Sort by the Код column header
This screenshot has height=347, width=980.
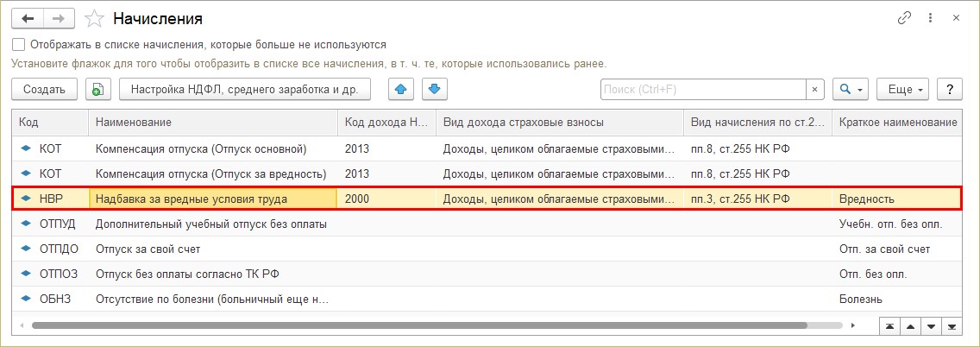pyautogui.click(x=51, y=123)
